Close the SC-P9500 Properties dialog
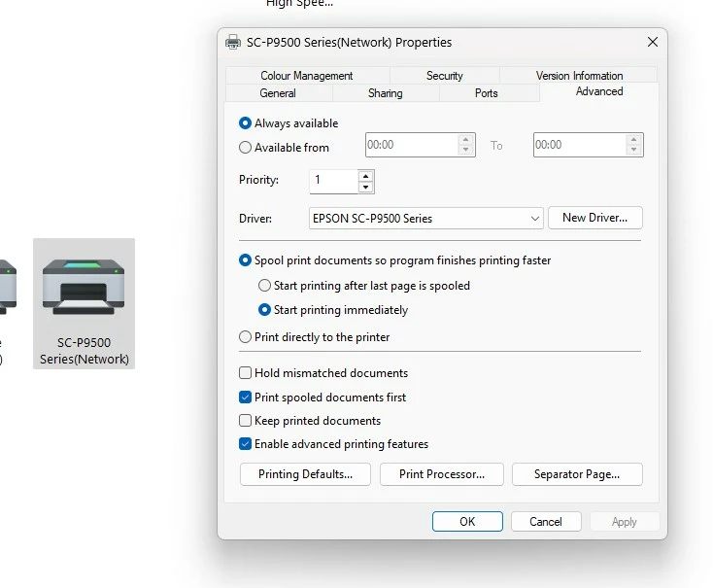The height and width of the screenshot is (588, 713). point(653,42)
